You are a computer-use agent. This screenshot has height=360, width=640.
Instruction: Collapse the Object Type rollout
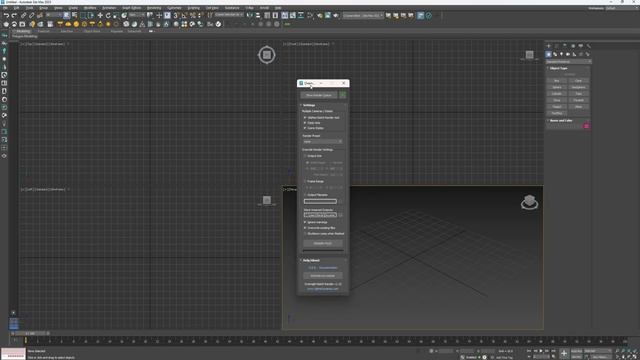tap(558, 68)
